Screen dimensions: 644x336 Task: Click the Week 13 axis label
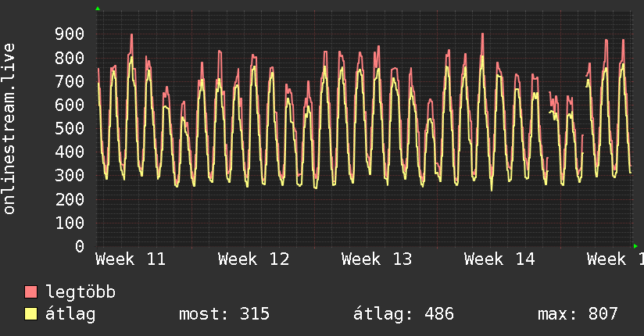pos(377,259)
